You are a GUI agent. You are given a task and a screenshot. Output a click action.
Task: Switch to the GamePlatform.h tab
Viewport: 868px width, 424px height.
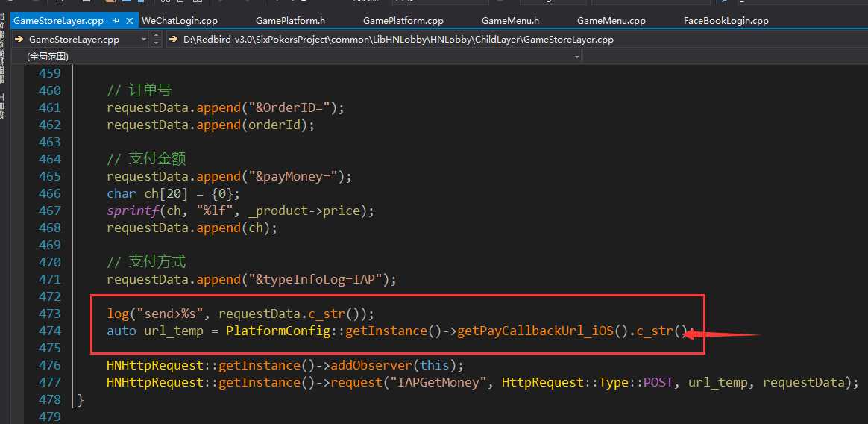click(x=290, y=21)
